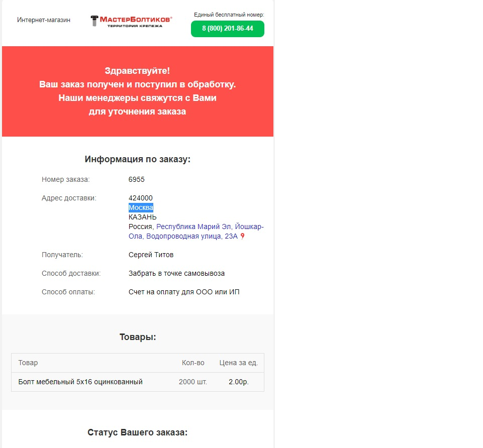The height and width of the screenshot is (448, 483).
Task: Click the Информация по заказу heading
Action: 138,159
